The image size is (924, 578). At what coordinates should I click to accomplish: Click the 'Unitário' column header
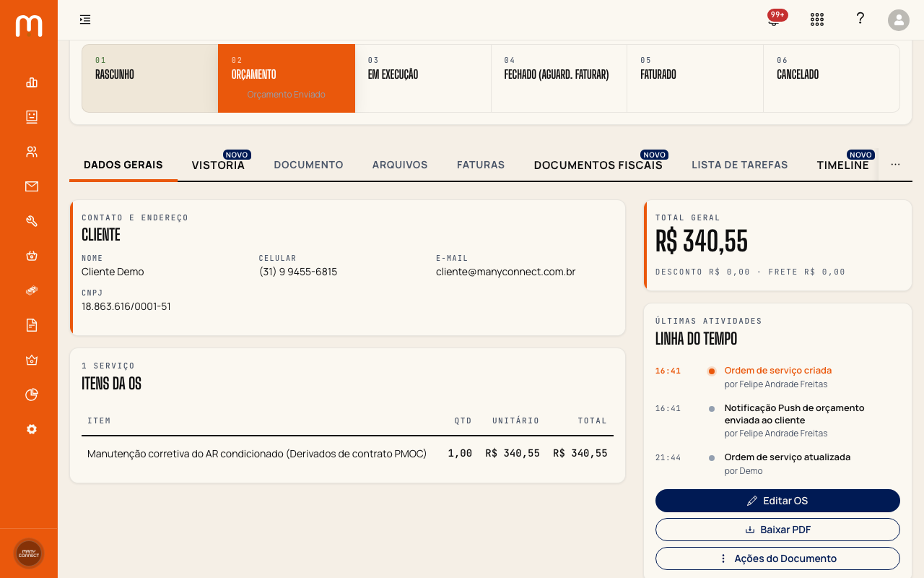pos(516,420)
